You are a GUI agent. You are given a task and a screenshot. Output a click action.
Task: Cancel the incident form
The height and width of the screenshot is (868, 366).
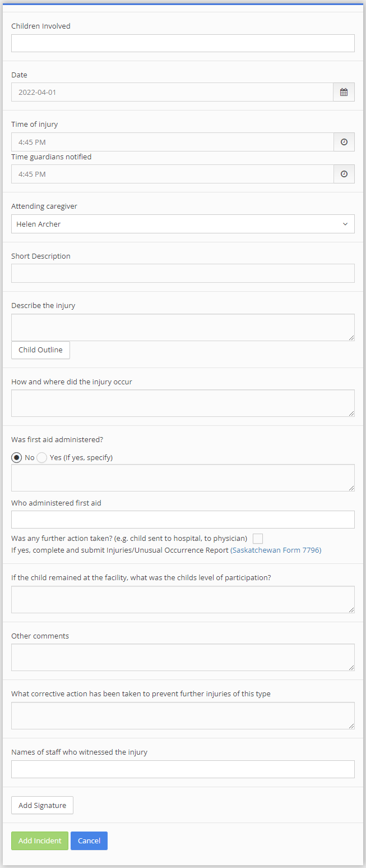pyautogui.click(x=89, y=841)
